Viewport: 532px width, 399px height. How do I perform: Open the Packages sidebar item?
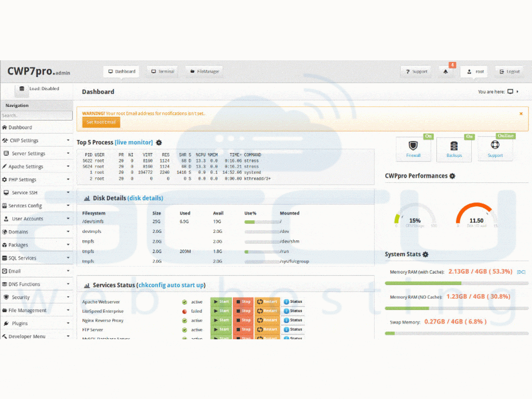[36, 245]
